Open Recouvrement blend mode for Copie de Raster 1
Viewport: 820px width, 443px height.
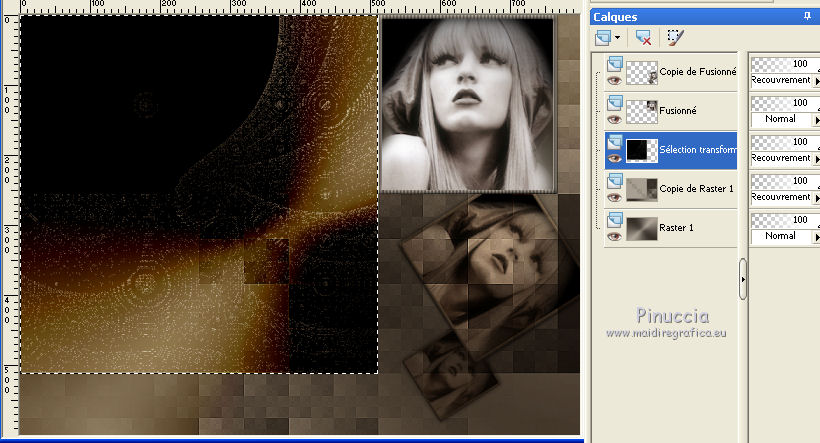click(x=784, y=197)
